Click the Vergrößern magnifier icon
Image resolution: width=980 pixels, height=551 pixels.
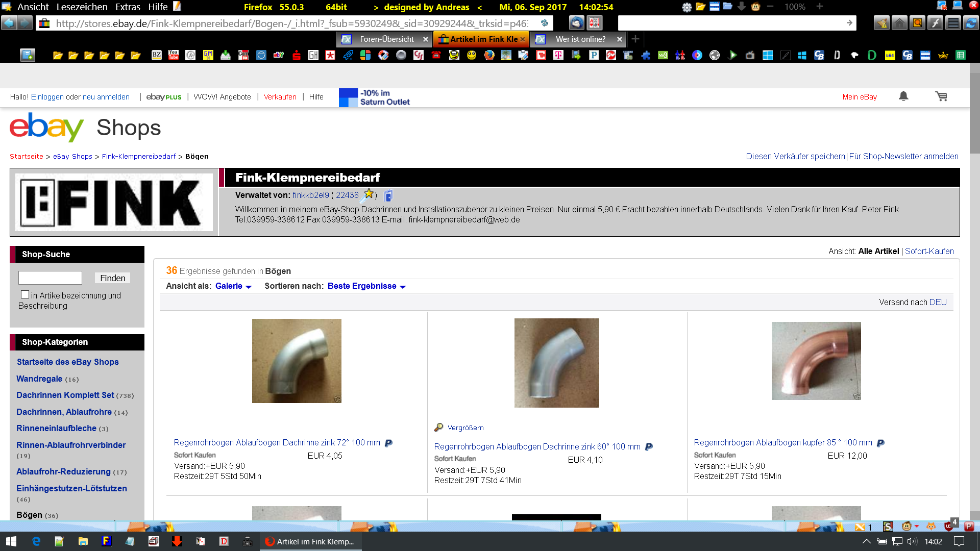(x=439, y=428)
